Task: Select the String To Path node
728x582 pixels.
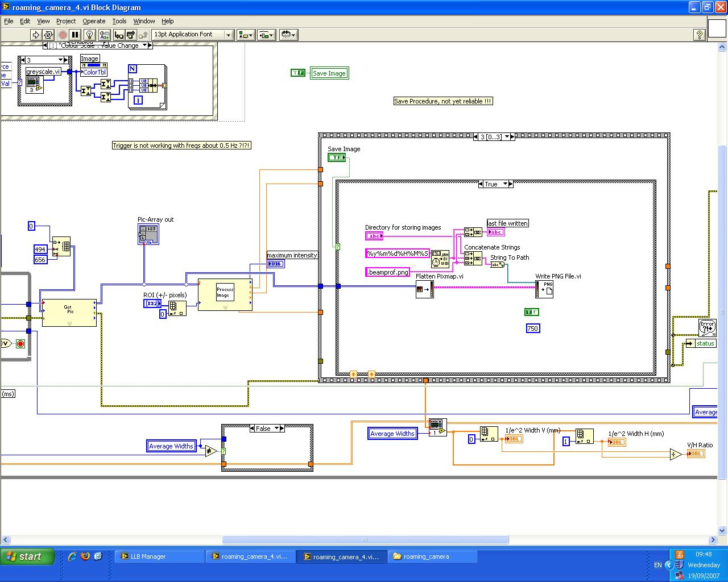Action: (x=498, y=264)
